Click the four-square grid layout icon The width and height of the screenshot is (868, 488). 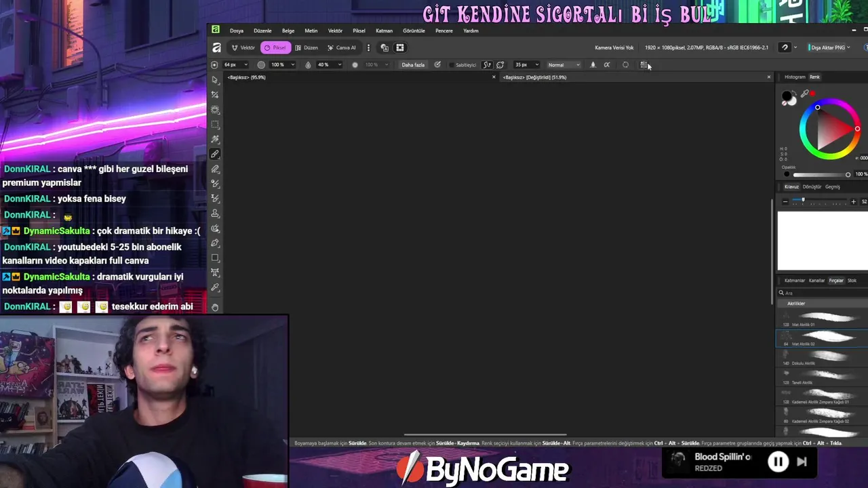[x=400, y=47]
